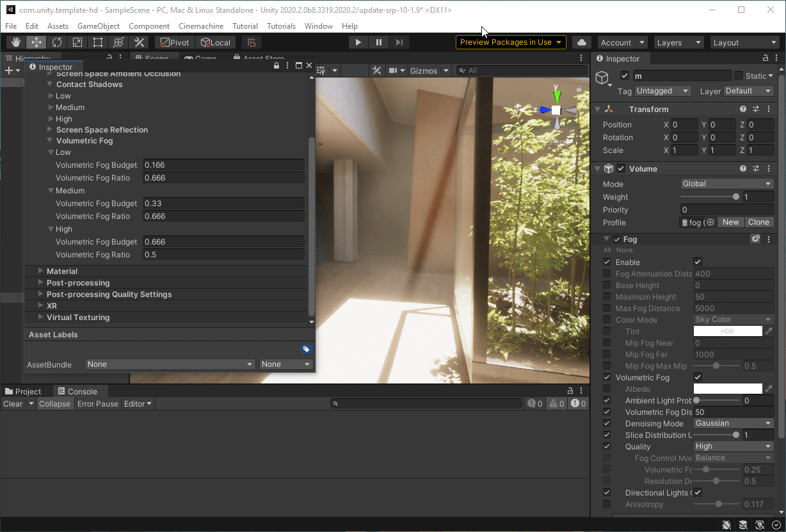Open Volume component three-dot menu

[768, 169]
